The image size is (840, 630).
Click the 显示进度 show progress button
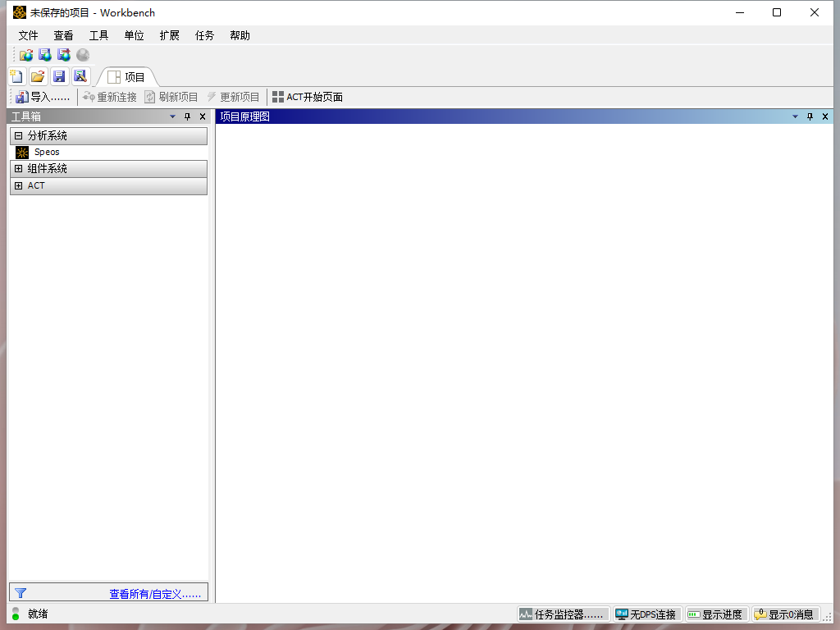(x=716, y=614)
